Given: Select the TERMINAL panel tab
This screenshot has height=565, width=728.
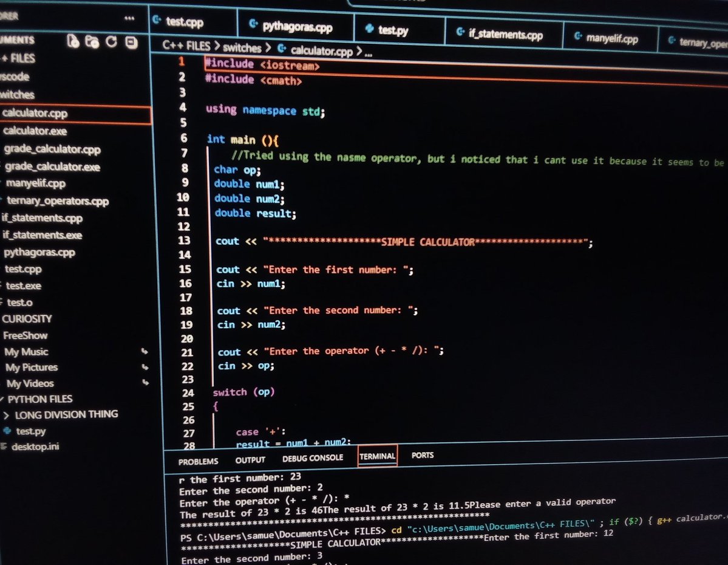Looking at the screenshot, I should click(x=377, y=456).
